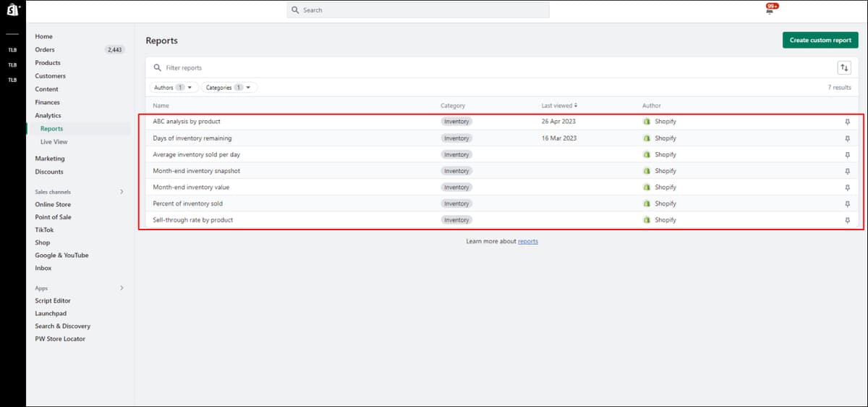This screenshot has width=868, height=407.
Task: Click the 7 results text
Action: tap(840, 88)
